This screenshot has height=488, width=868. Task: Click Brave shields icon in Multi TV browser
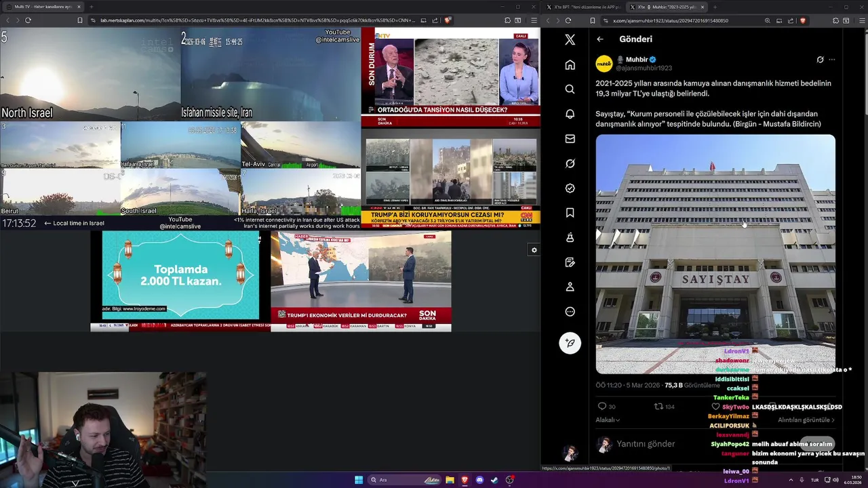click(x=448, y=20)
